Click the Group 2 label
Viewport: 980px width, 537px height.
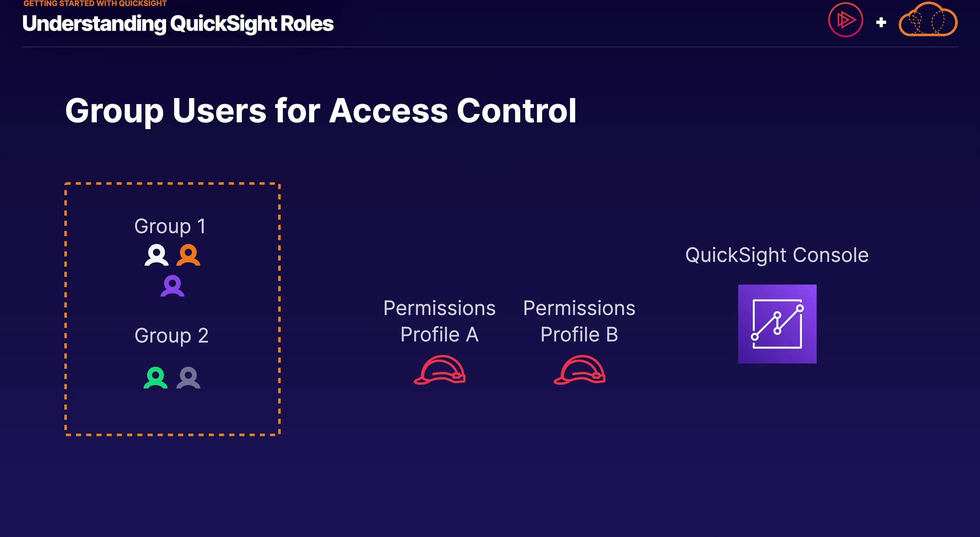point(171,335)
